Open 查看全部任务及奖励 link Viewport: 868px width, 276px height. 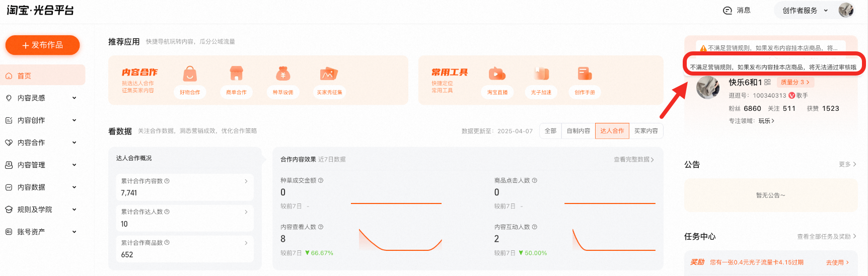pos(826,236)
